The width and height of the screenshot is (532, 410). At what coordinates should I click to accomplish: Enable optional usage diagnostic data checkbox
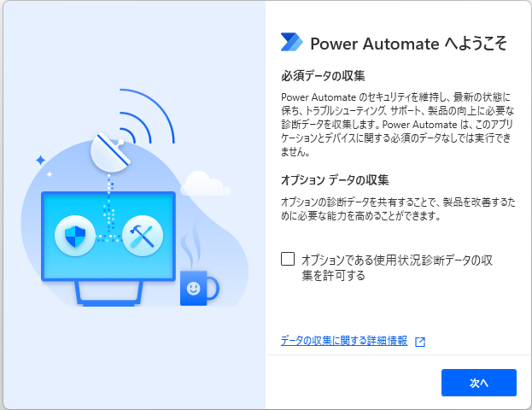click(x=288, y=259)
